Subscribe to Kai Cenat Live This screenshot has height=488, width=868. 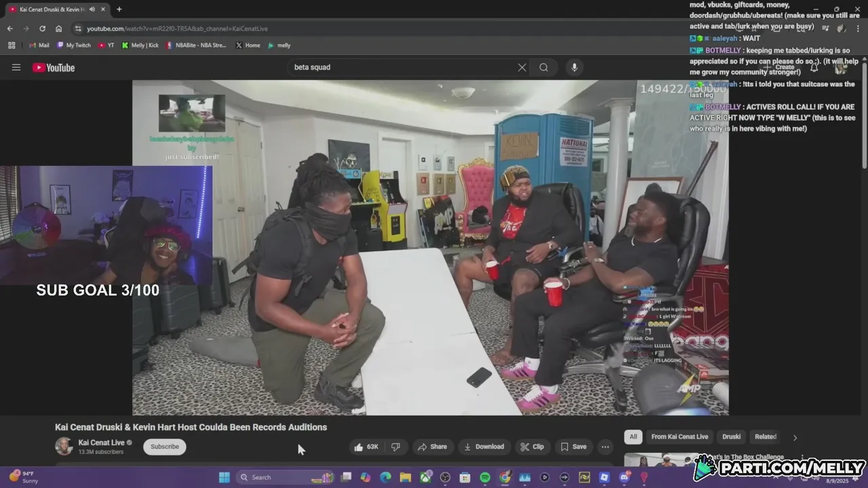[x=165, y=447]
